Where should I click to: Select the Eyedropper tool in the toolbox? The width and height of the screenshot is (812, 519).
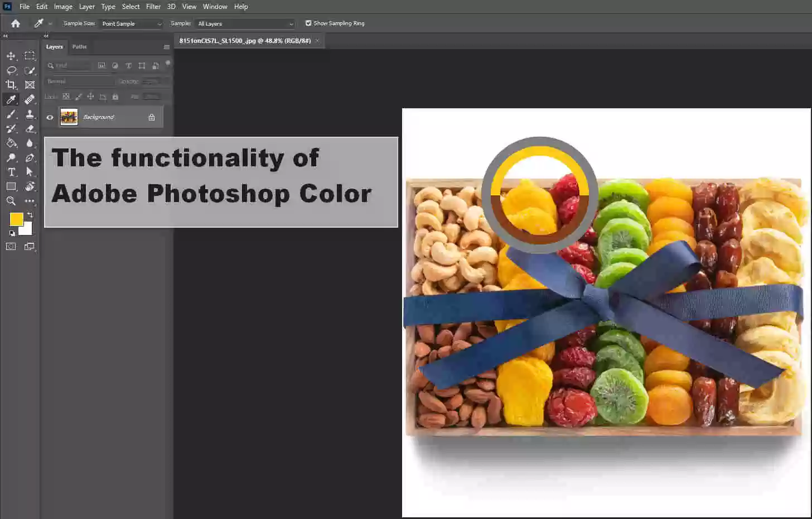coord(11,99)
